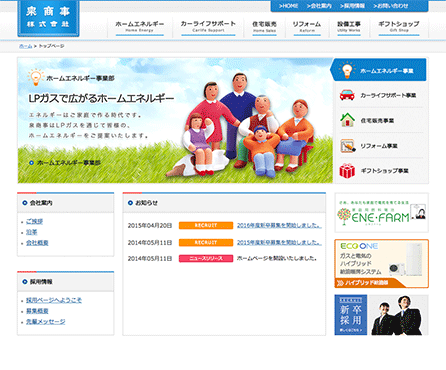Open the 2015年度新卒募集 news link
The image size is (446, 370).
[x=279, y=243]
